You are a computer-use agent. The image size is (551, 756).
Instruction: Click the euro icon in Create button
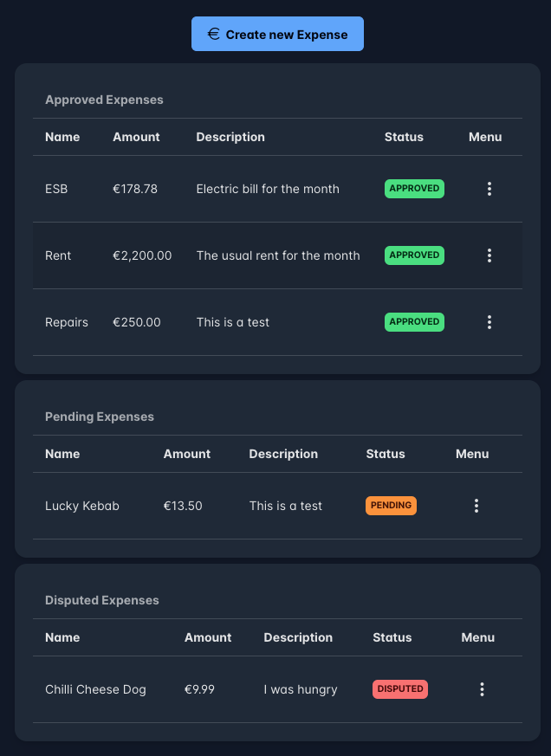pos(214,34)
